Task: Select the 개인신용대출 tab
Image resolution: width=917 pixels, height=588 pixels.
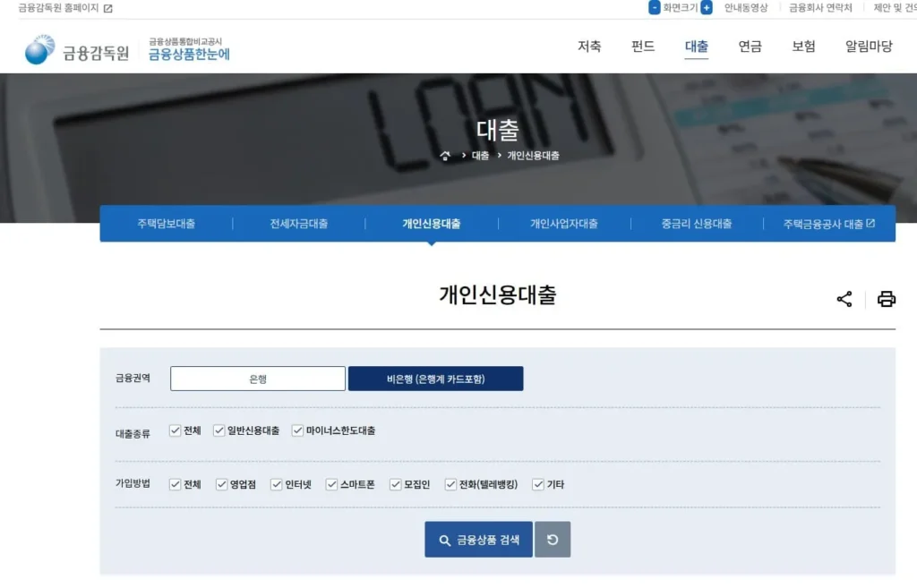Action: tap(432, 223)
